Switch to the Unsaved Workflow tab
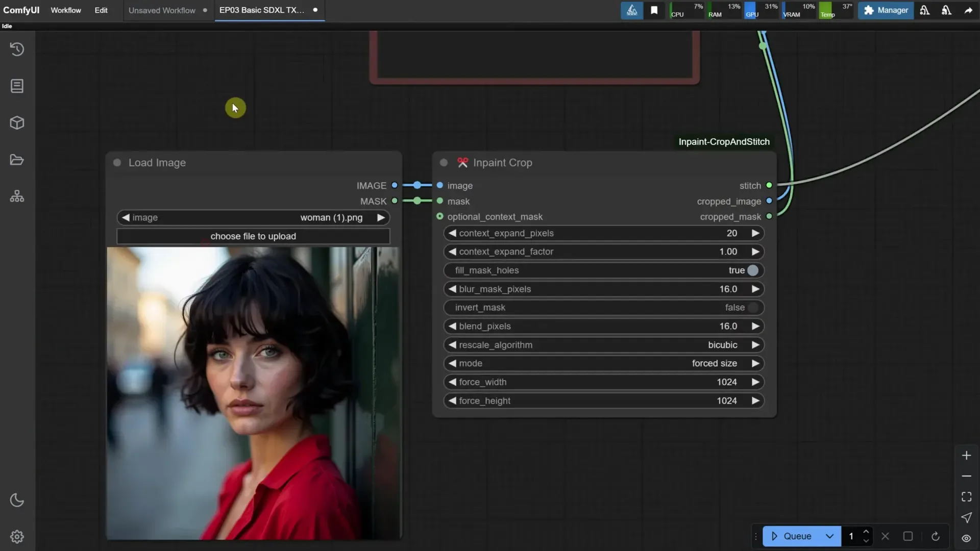 [162, 10]
